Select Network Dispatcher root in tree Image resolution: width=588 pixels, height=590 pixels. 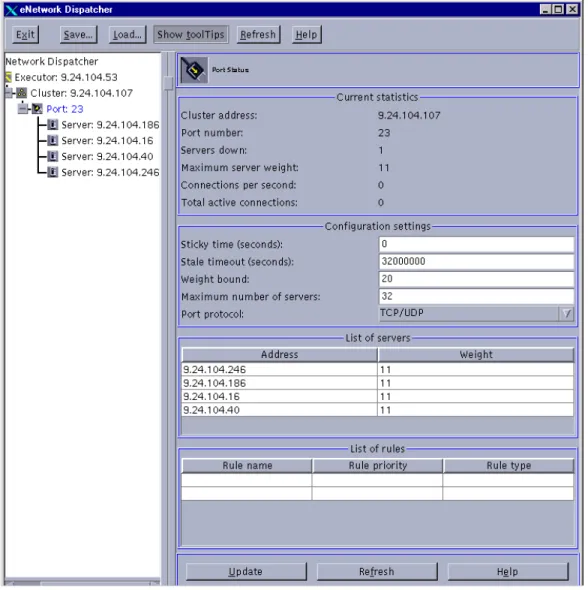52,61
